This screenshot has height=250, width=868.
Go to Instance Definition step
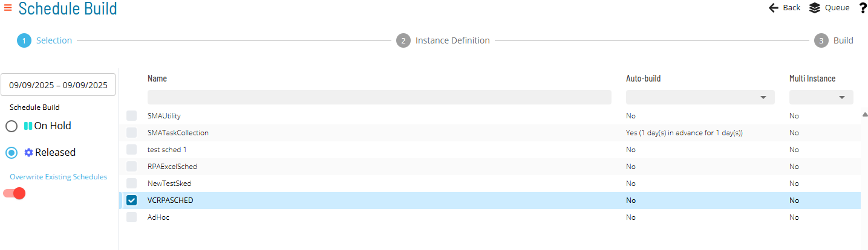pos(452,40)
